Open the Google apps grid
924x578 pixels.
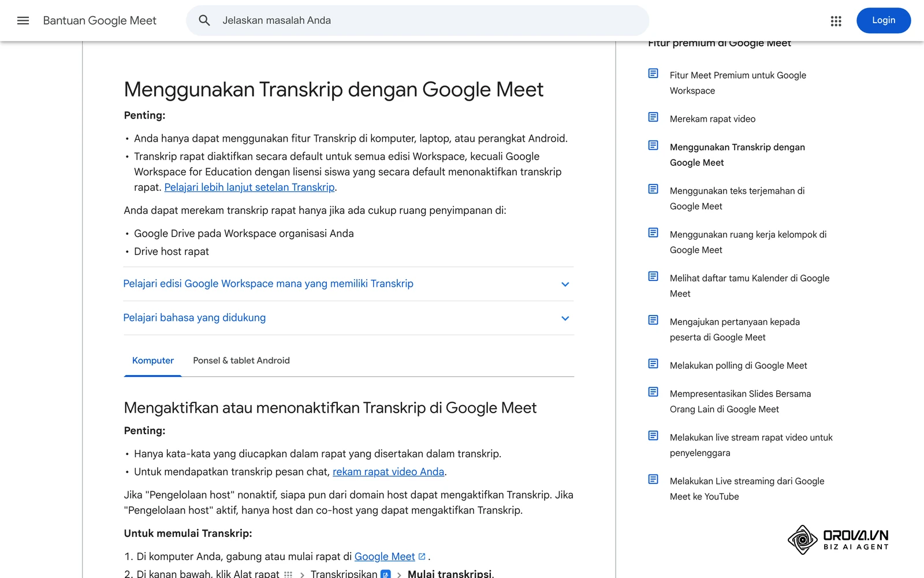836,21
